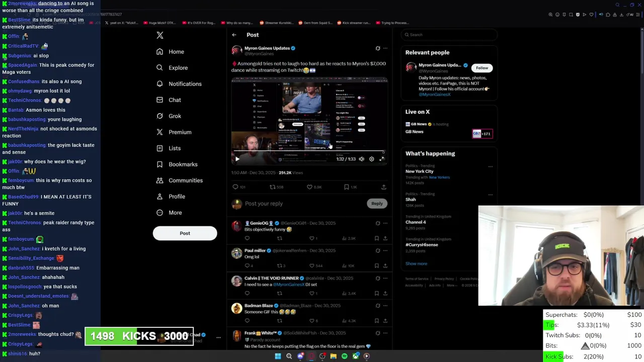The height and width of the screenshot is (362, 644).
Task: Bookmark the main post showing 1.1K
Action: click(x=350, y=187)
